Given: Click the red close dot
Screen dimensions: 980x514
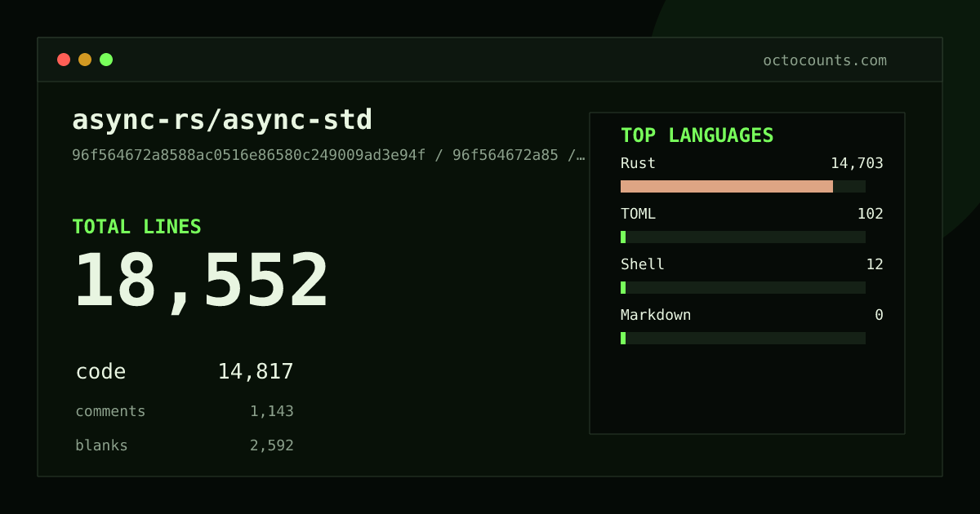Looking at the screenshot, I should (64, 60).
